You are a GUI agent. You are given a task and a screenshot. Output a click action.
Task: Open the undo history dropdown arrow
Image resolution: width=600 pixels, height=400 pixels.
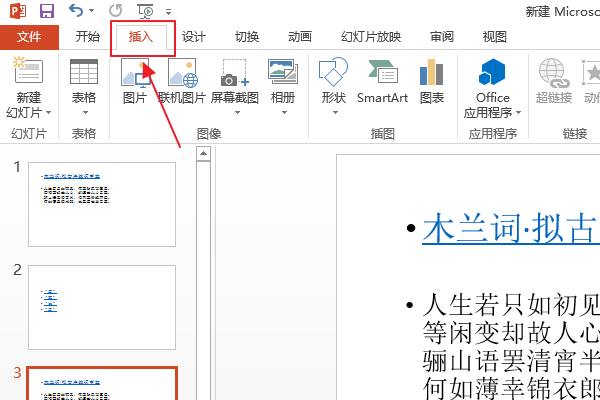tap(91, 11)
